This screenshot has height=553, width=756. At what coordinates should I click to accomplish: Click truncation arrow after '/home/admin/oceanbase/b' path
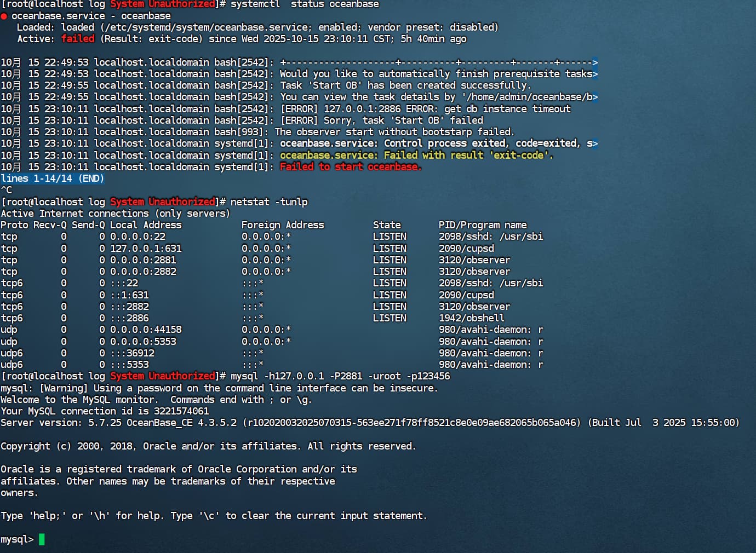[x=595, y=97]
